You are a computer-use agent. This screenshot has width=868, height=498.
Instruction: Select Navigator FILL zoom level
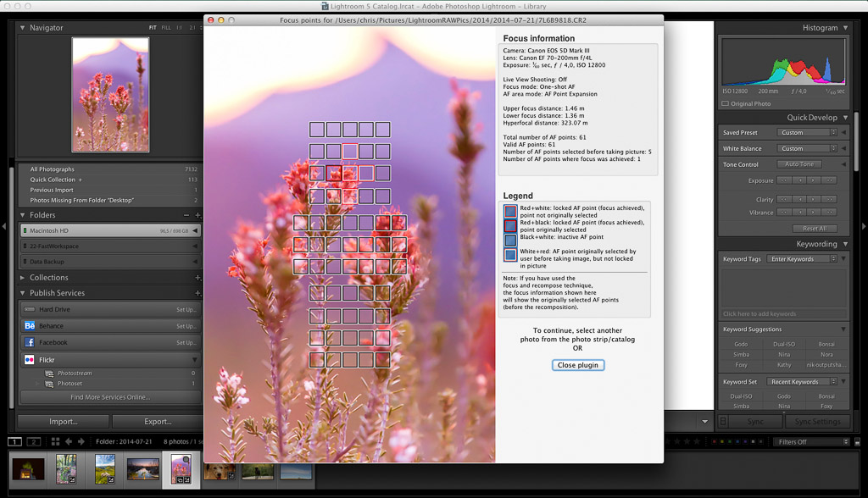click(166, 28)
